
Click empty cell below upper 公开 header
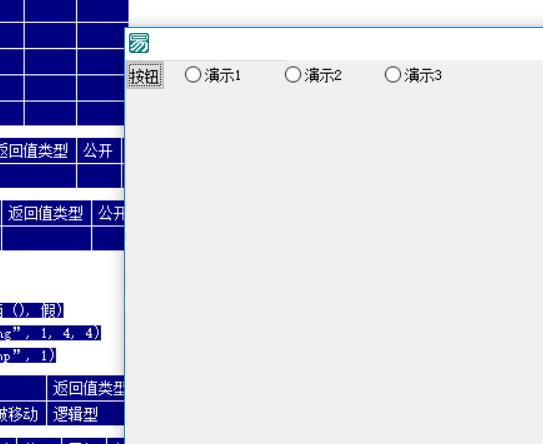click(x=99, y=176)
